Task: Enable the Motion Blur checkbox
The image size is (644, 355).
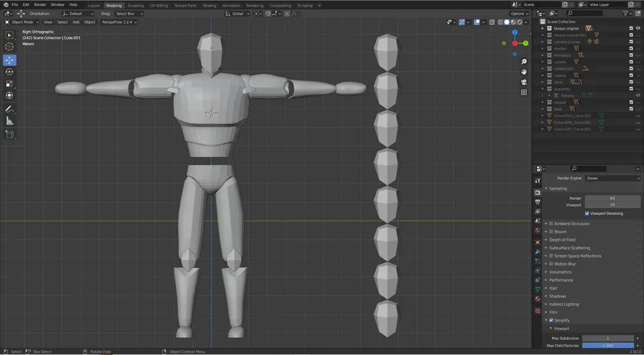Action: [x=551, y=264]
